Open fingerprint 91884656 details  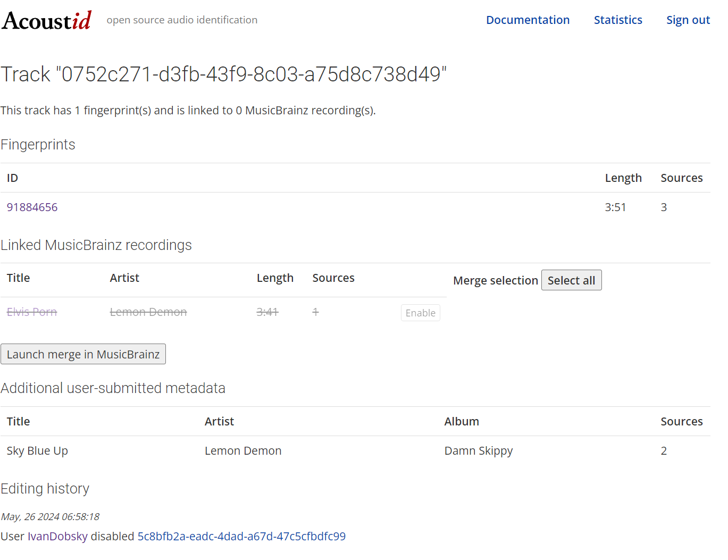32,207
